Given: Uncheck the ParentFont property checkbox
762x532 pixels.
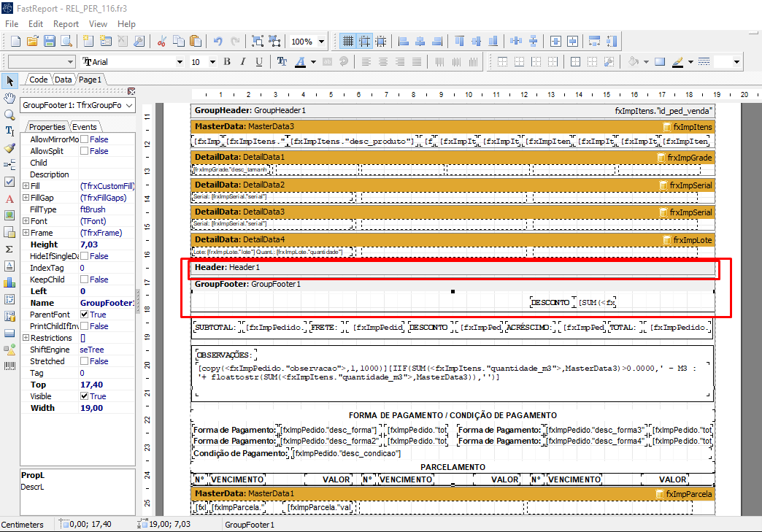Looking at the screenshot, I should pyautogui.click(x=84, y=315).
